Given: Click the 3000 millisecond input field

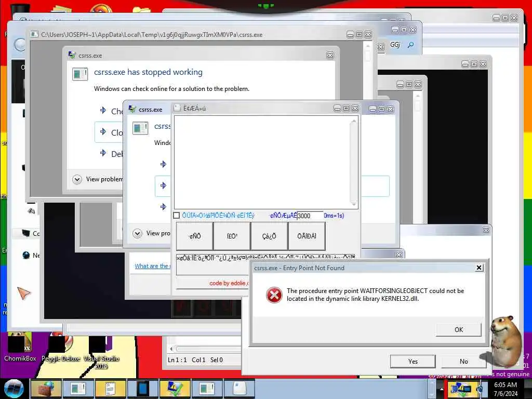Looking at the screenshot, I should tap(310, 216).
